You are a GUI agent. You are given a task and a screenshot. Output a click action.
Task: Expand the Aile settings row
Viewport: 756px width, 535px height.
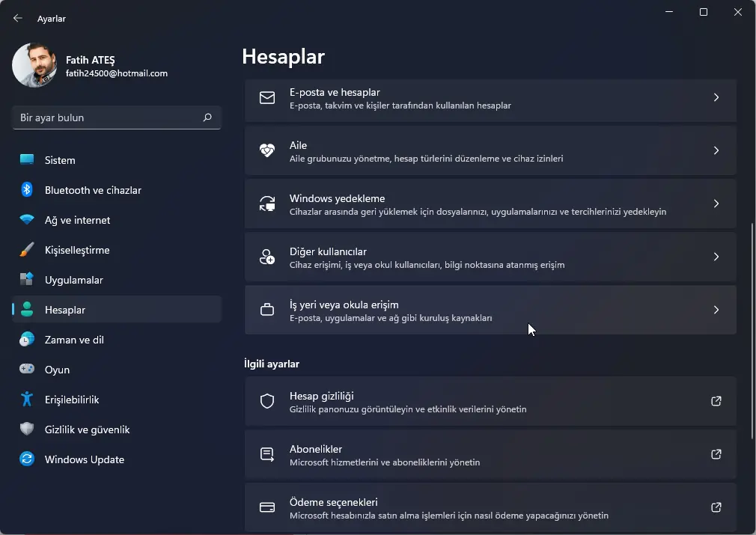click(490, 151)
